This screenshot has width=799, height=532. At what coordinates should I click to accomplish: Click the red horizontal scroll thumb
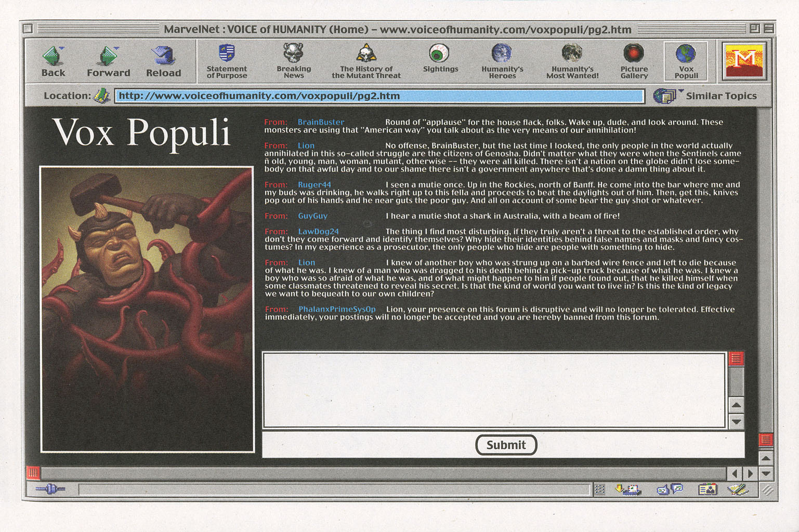coord(33,473)
